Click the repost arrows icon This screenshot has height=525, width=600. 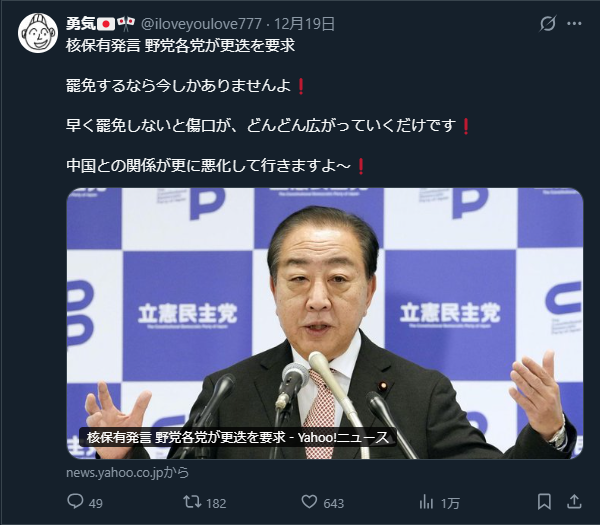pyautogui.click(x=192, y=502)
